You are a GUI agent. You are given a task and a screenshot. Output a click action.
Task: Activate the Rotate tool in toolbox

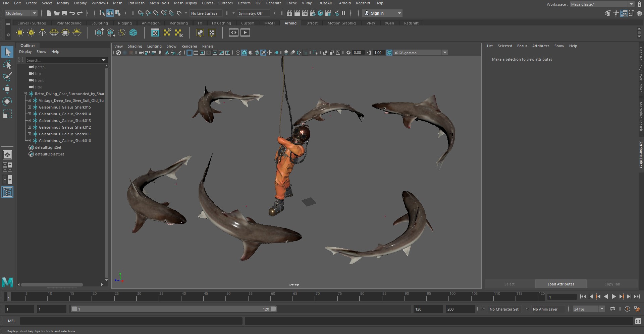[7, 101]
